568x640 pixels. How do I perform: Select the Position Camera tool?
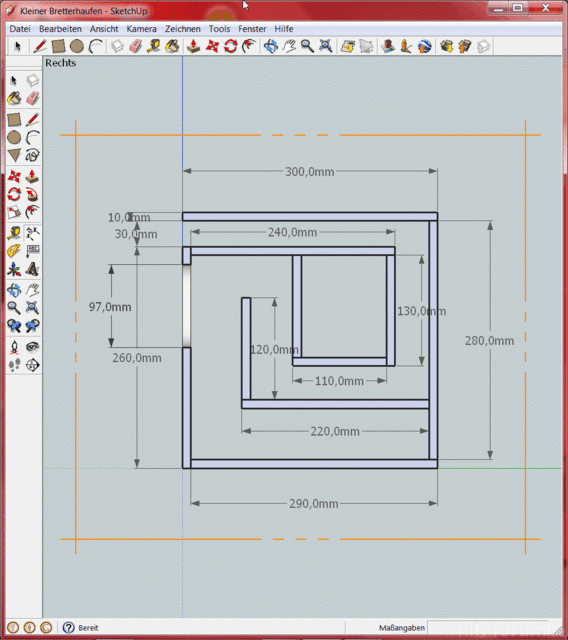point(14,347)
